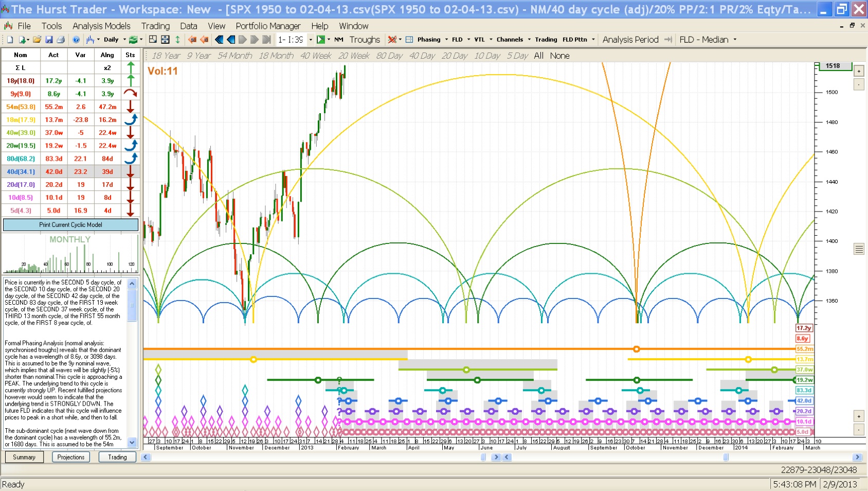Image resolution: width=868 pixels, height=491 pixels.
Task: Open a file with the folder icon
Action: coord(37,40)
